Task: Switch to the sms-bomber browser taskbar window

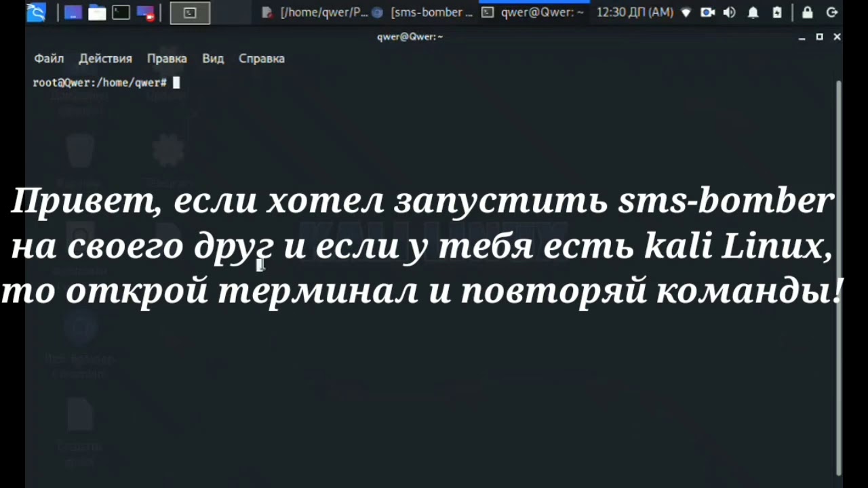Action: [422, 12]
